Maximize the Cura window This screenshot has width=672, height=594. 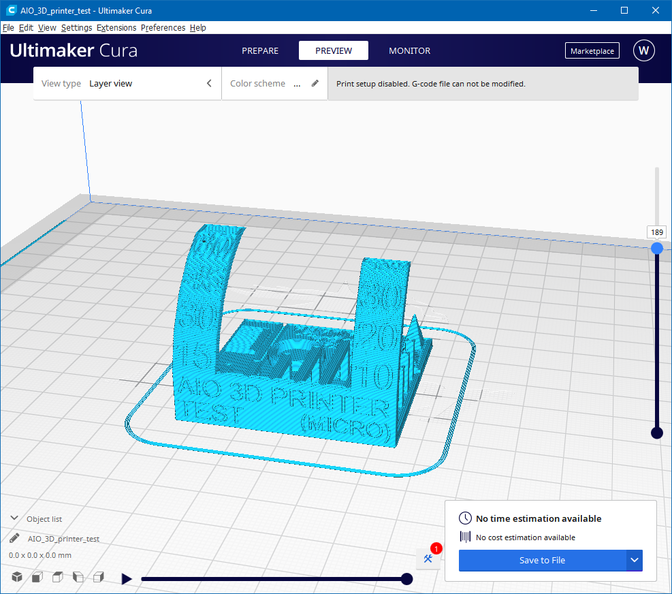tap(624, 10)
